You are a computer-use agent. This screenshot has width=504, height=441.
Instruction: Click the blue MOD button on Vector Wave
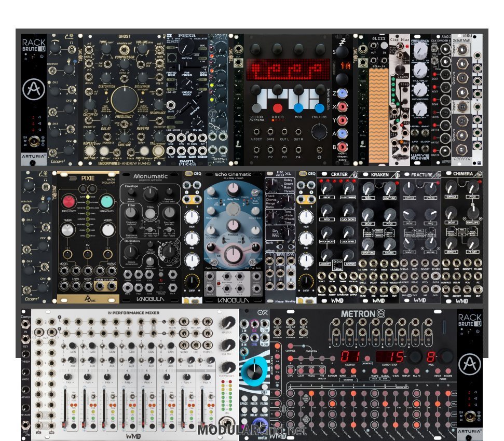(x=298, y=108)
